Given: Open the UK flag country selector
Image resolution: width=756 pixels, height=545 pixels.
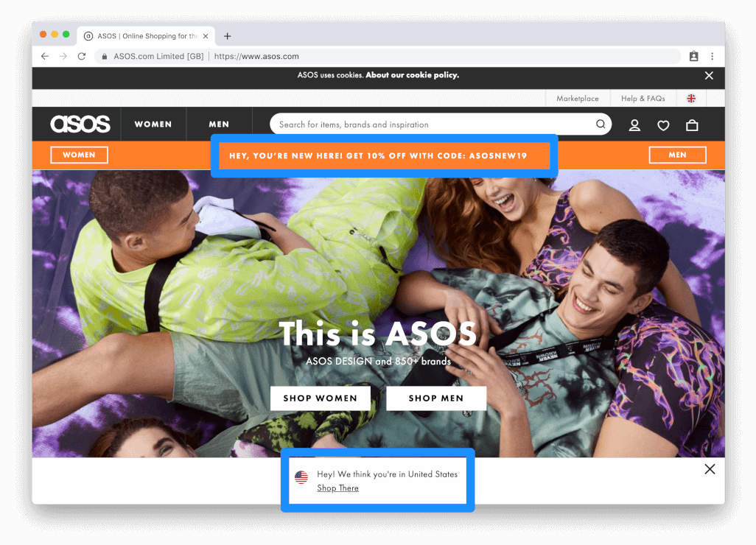Looking at the screenshot, I should point(691,98).
